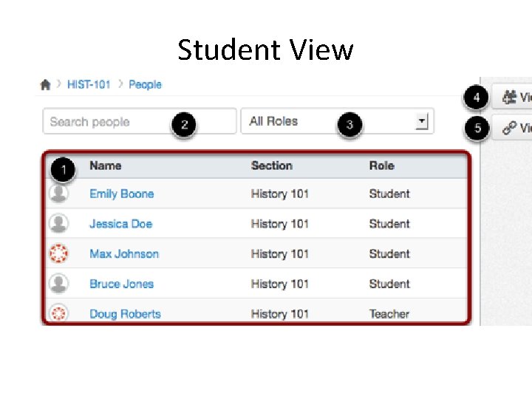The height and width of the screenshot is (399, 532).
Task: Open Jessica Doe's profile link
Action: coord(120,224)
